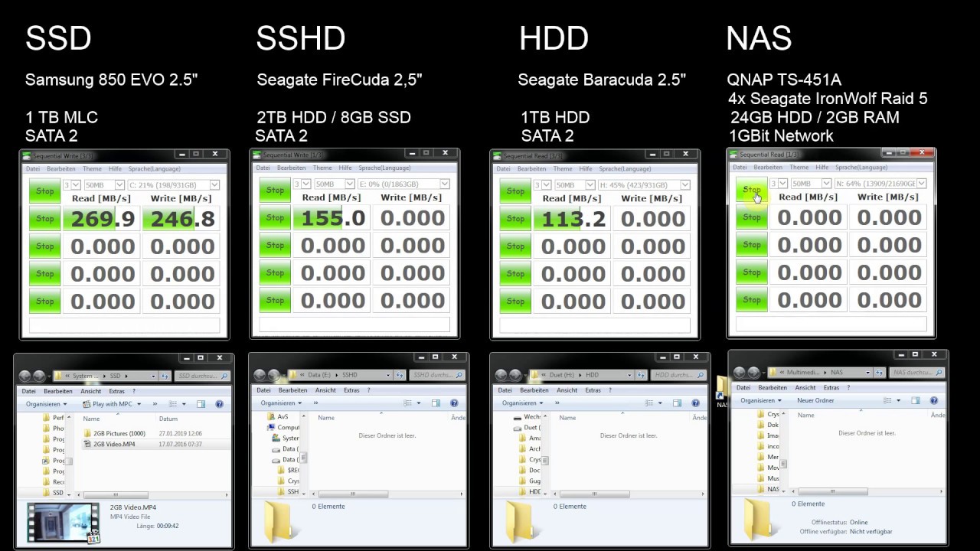Open help in the SSHD Explorer window
The height and width of the screenshot is (551, 980).
[x=453, y=403]
